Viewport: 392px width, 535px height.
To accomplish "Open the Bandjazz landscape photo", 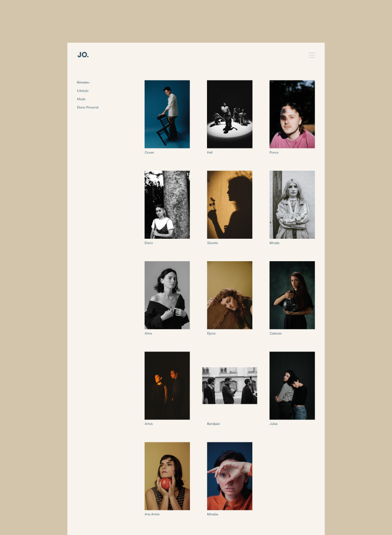I will [230, 386].
